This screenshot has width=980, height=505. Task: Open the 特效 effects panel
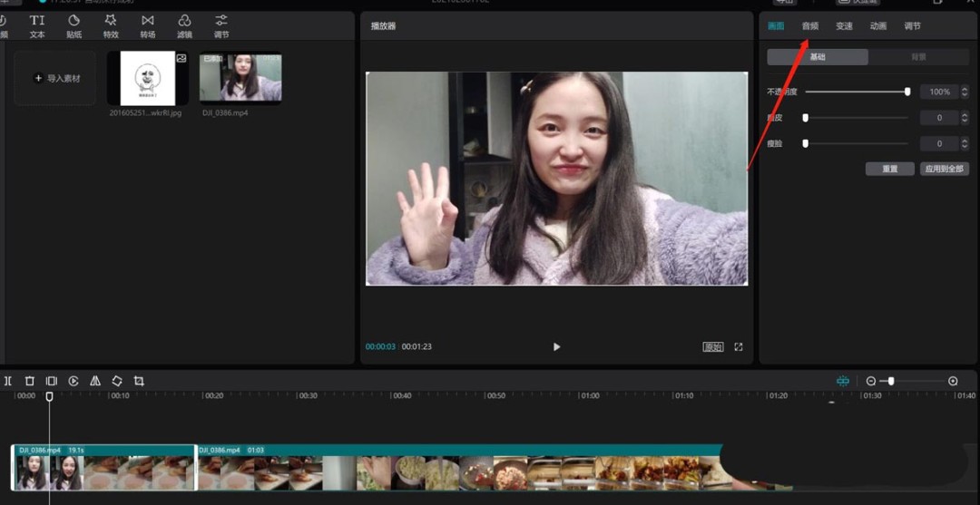[x=111, y=27]
